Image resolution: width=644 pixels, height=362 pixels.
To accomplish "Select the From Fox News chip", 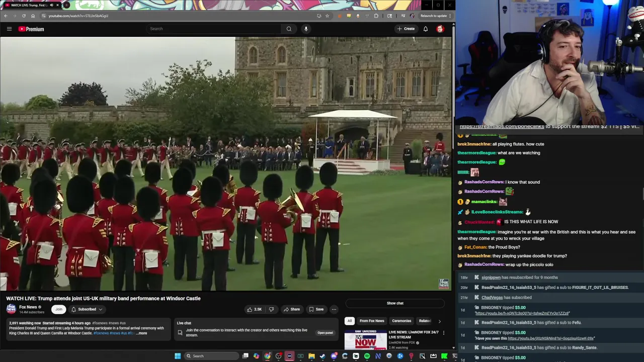I will (x=372, y=321).
